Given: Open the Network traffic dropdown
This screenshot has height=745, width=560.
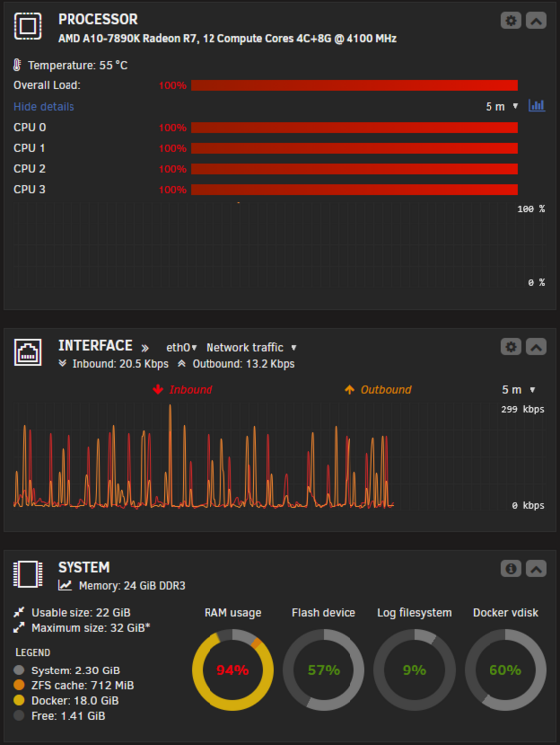Looking at the screenshot, I should pyautogui.click(x=251, y=348).
